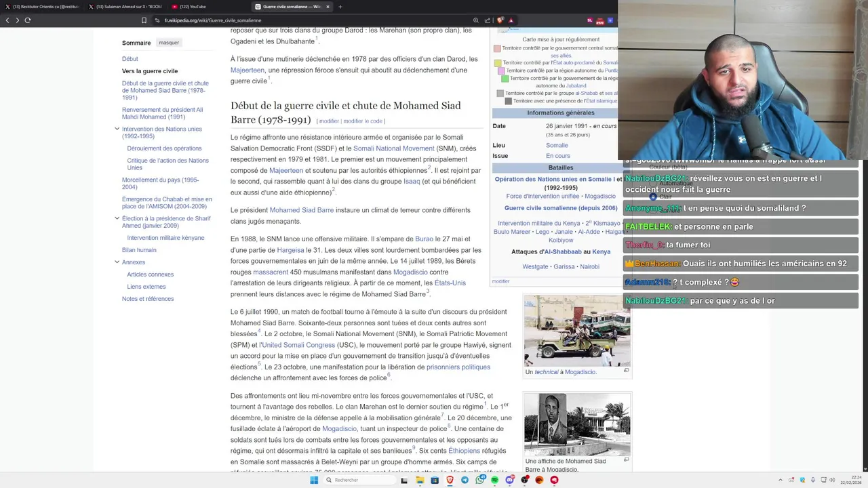Click the pink legend swatch for central government
868x488 pixels.
point(497,49)
